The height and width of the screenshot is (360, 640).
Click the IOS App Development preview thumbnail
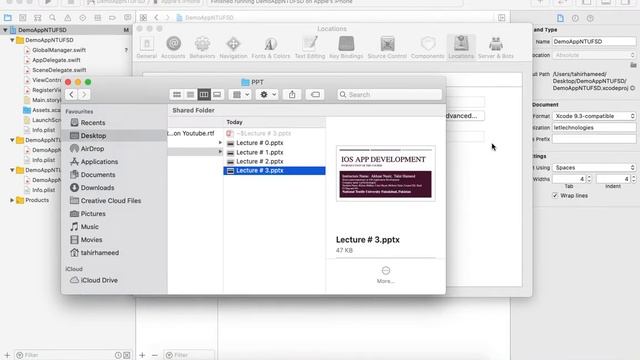pyautogui.click(x=386, y=173)
